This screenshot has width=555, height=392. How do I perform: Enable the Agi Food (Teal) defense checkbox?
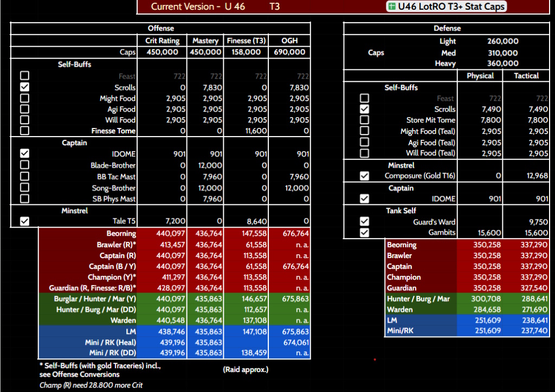pos(364,143)
